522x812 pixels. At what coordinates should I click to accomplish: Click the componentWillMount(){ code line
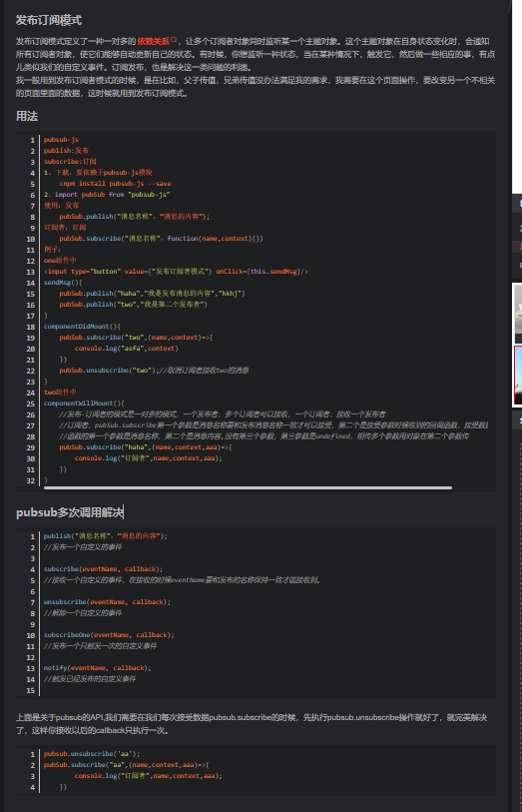[x=84, y=404]
